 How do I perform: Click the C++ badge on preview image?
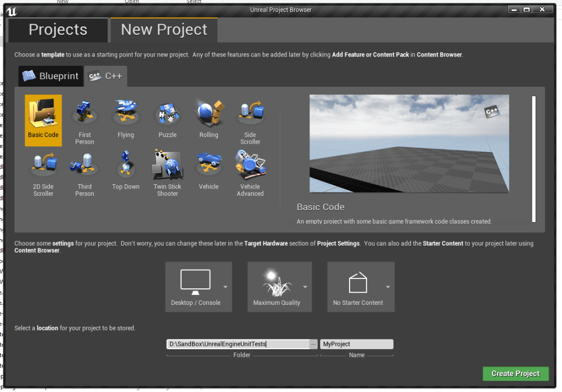[492, 111]
